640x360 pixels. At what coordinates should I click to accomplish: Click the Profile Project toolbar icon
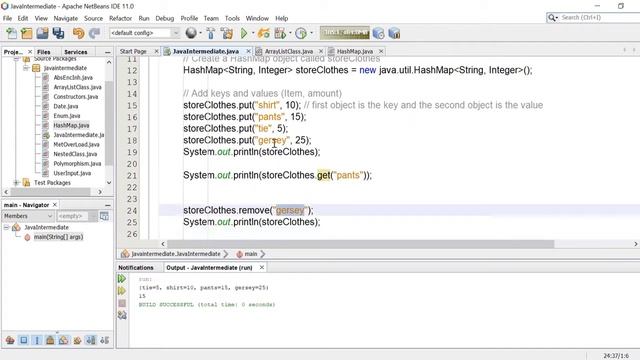[280, 33]
